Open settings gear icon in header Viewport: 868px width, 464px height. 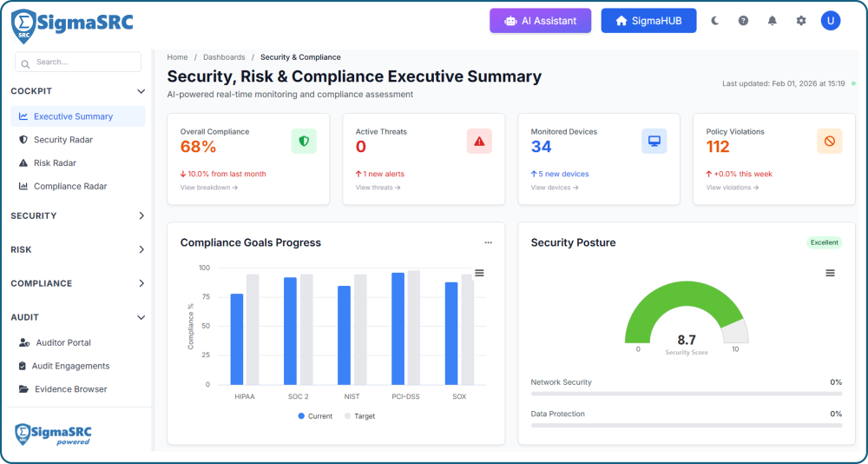click(x=801, y=21)
